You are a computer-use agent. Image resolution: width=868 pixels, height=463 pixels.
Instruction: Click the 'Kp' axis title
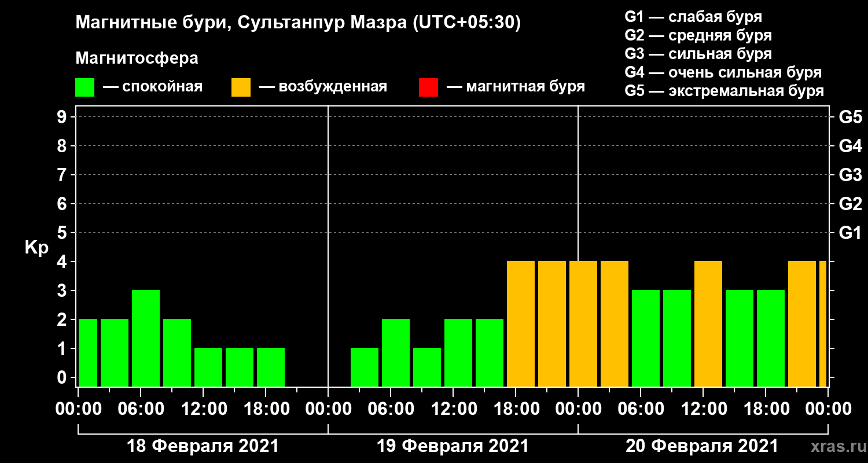click(x=36, y=247)
